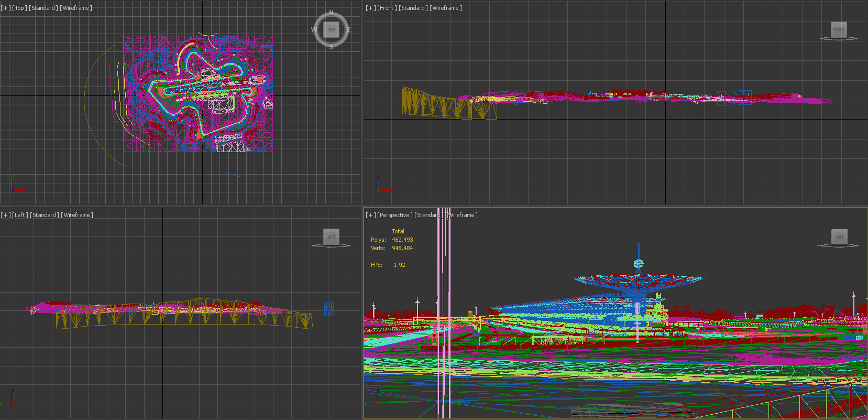Screen dimensions: 868x420
Task: Open the [Left] point-of-view label menu
Action: pos(20,215)
